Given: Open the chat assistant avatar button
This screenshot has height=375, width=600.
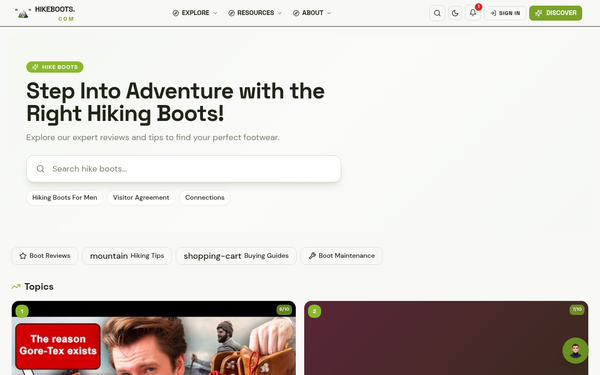Looking at the screenshot, I should point(575,351).
